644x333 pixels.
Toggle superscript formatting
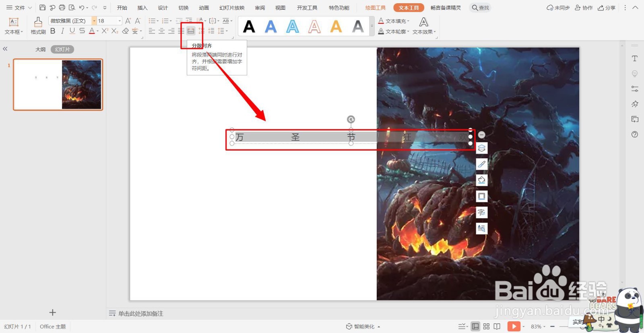[105, 31]
